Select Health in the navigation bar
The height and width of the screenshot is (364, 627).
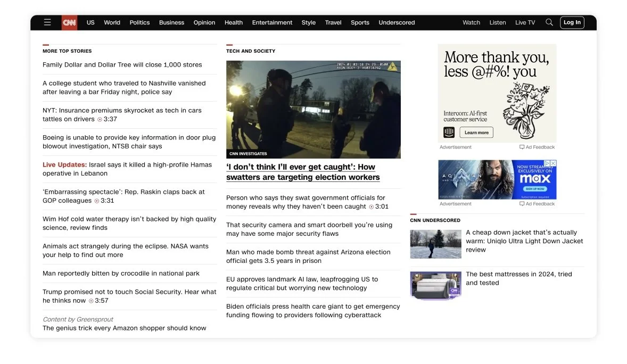(234, 22)
